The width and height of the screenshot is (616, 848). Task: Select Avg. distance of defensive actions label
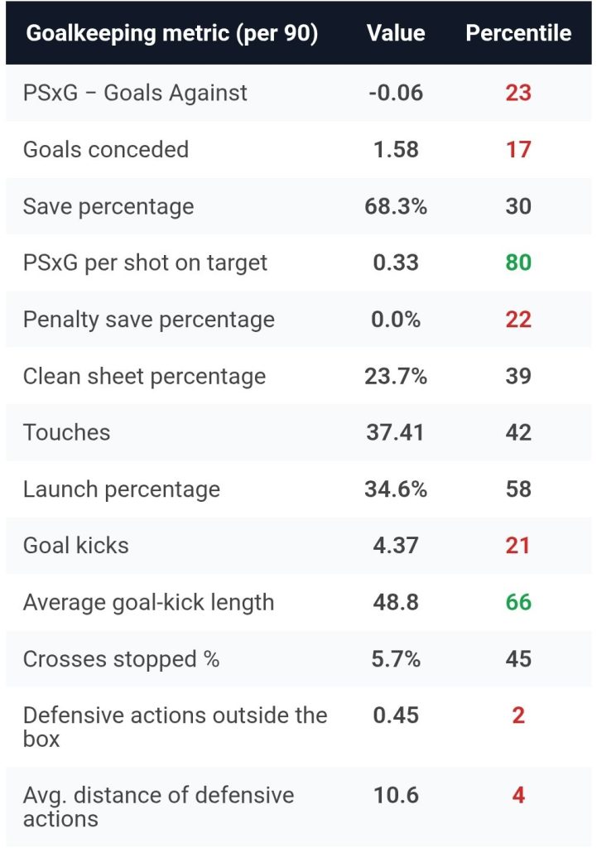(158, 807)
